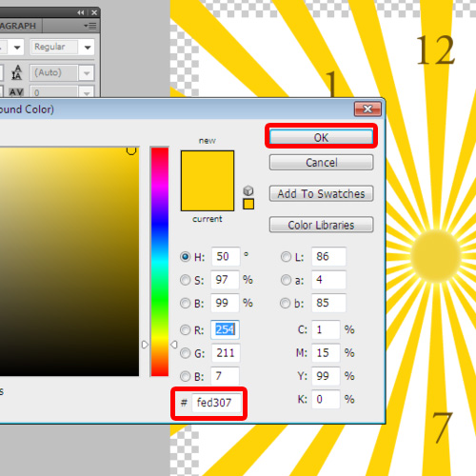Viewport: 476px width, 476px height.
Task: Click the C cyan field showing 1
Action: tap(326, 329)
